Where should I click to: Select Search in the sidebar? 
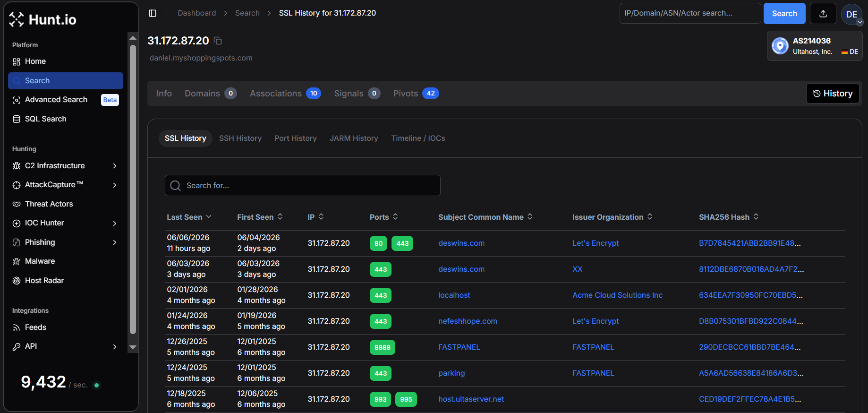pyautogui.click(x=66, y=81)
